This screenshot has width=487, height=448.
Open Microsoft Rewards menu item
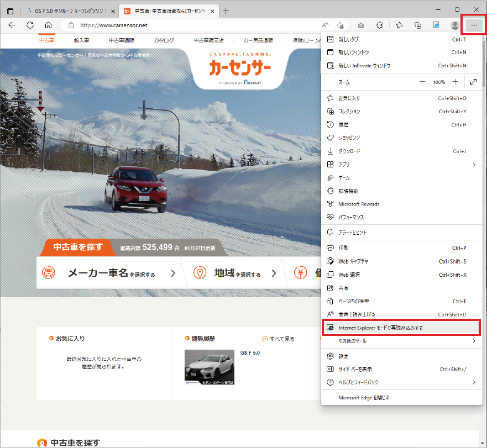[x=401, y=204]
